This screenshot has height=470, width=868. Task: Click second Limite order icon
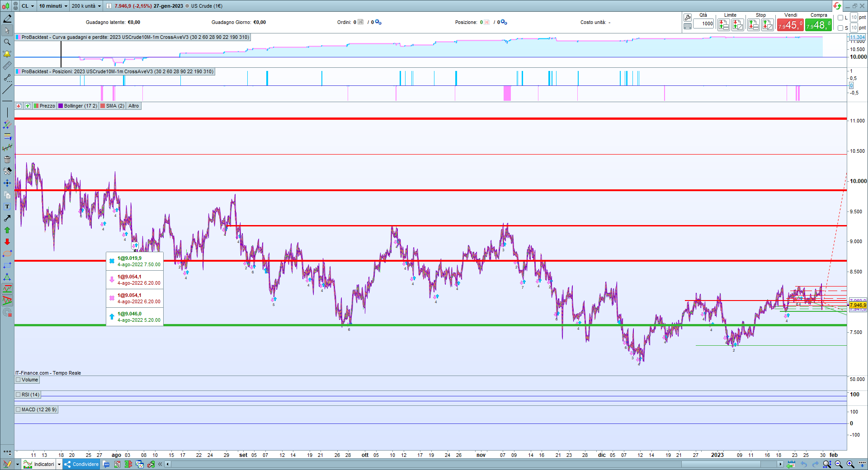click(x=738, y=25)
